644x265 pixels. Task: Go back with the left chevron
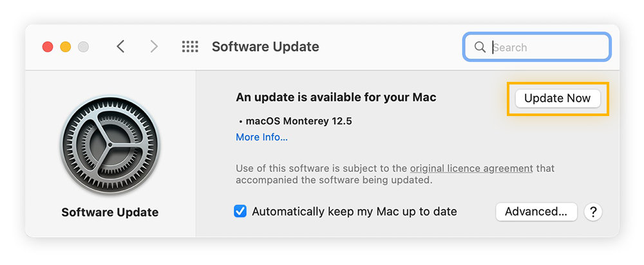pos(120,46)
